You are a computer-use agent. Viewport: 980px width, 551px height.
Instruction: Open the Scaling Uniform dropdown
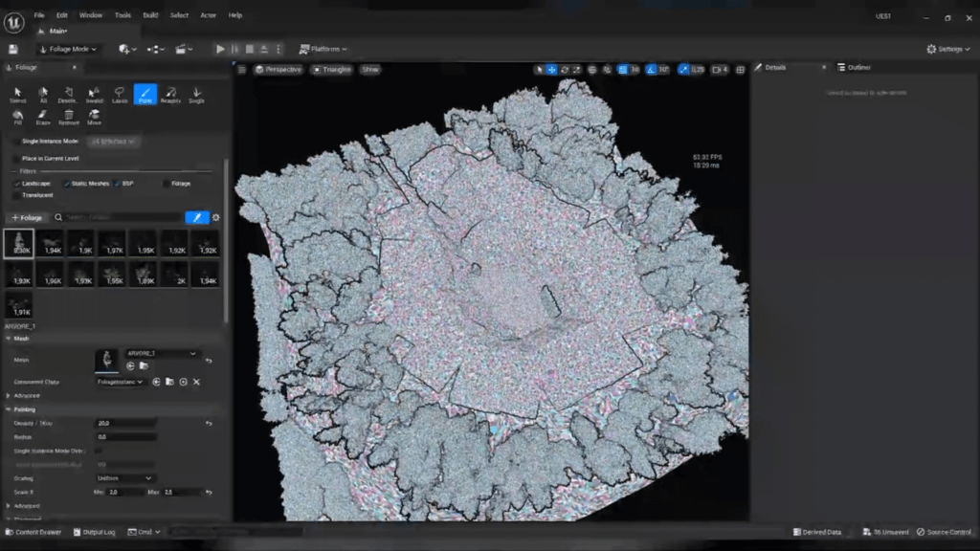click(124, 478)
